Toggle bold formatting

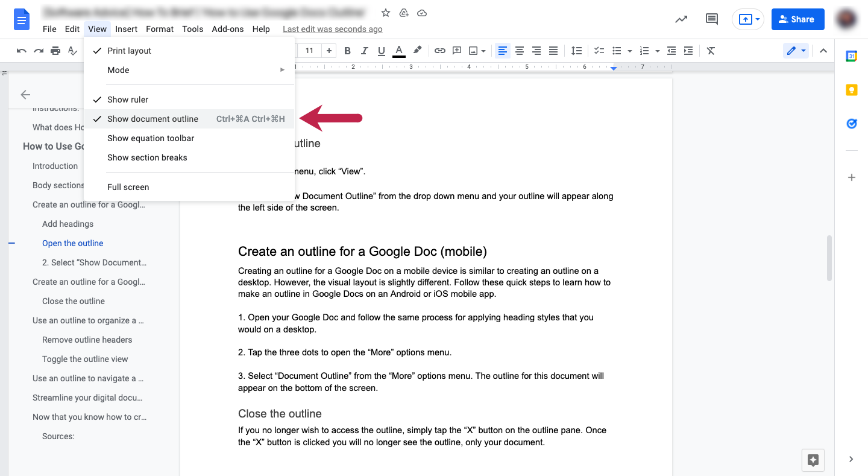click(x=347, y=51)
